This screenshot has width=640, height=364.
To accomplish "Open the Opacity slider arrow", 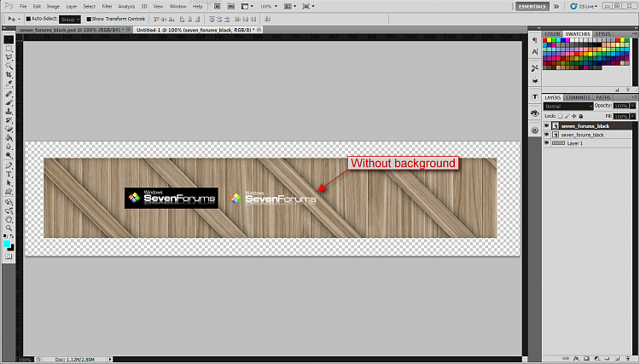I will tap(632, 106).
